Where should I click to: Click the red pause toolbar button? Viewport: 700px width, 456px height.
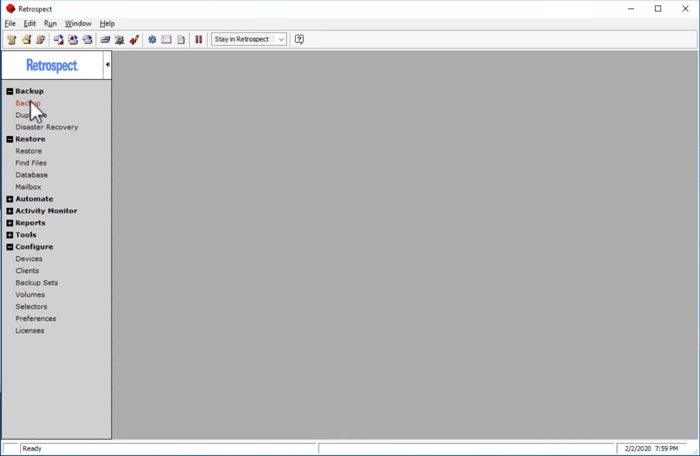(x=199, y=39)
